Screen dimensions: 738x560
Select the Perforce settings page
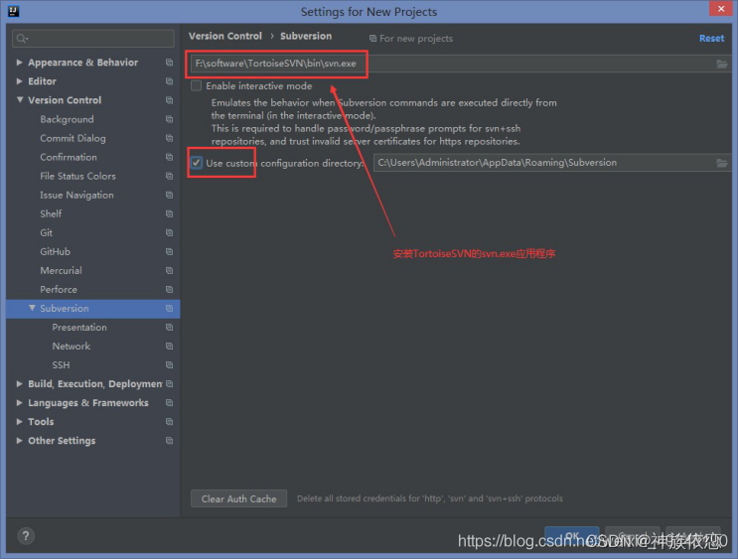point(59,289)
